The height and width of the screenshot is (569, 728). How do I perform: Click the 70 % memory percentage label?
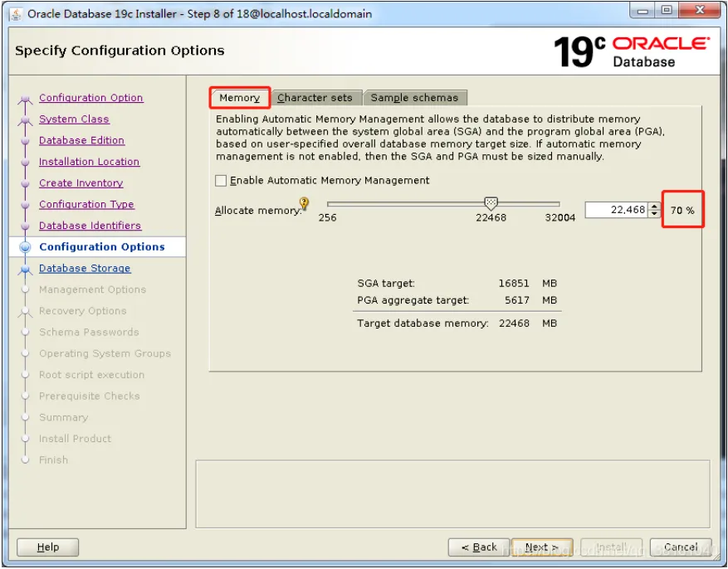tap(682, 211)
